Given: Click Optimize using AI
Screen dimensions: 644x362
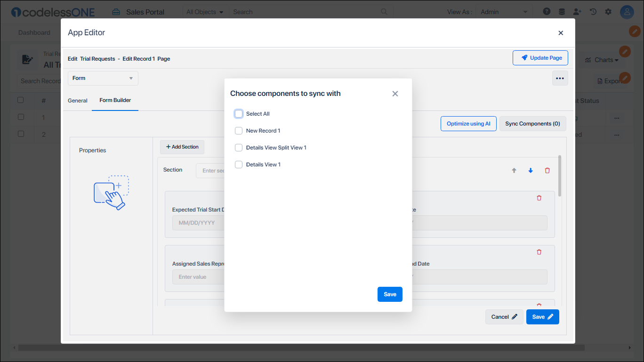Looking at the screenshot, I should click(x=468, y=124).
